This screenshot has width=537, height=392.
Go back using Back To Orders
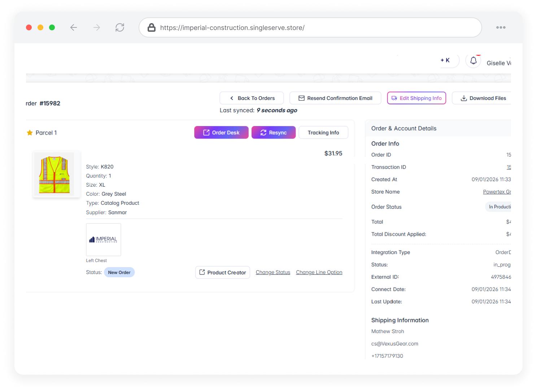click(x=252, y=98)
